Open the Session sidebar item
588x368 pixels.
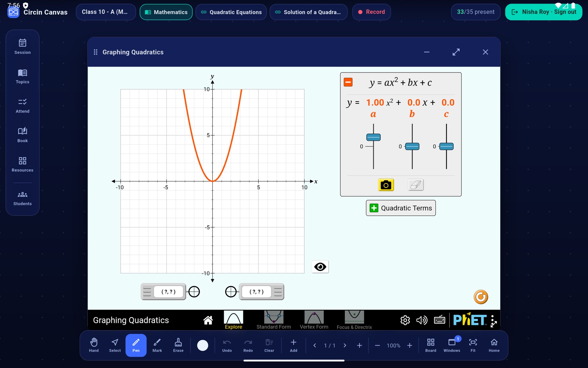click(x=22, y=47)
